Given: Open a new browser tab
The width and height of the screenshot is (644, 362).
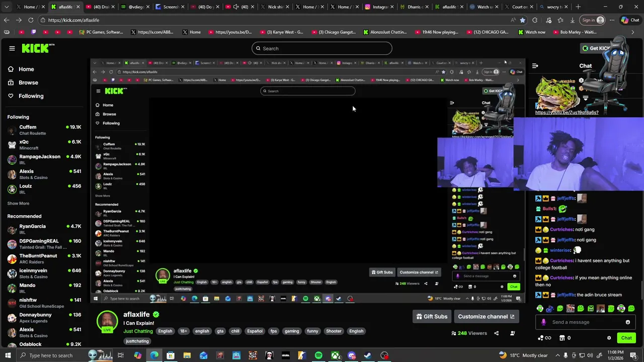Looking at the screenshot, I should (x=578, y=7).
